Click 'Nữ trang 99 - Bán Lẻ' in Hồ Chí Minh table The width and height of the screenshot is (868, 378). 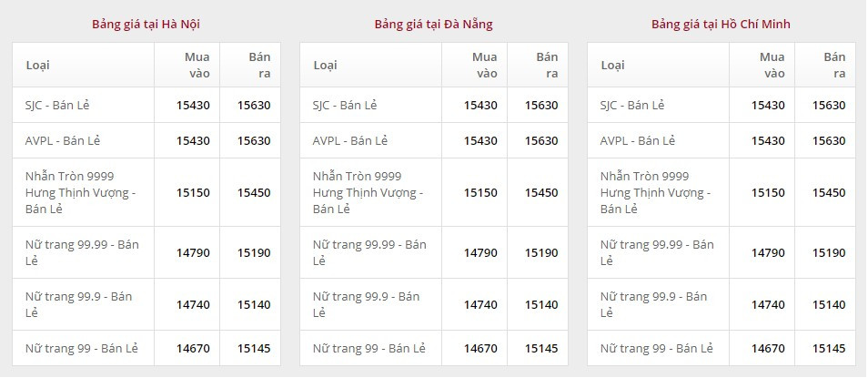coord(657,348)
